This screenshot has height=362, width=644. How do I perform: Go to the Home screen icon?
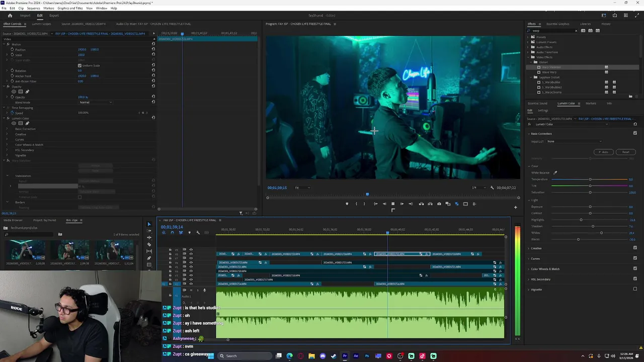point(10,16)
